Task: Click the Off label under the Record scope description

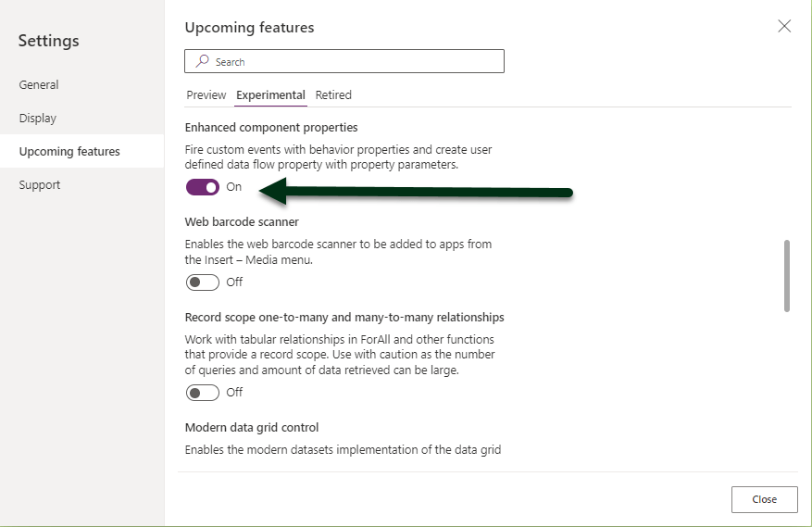Action: (x=234, y=393)
